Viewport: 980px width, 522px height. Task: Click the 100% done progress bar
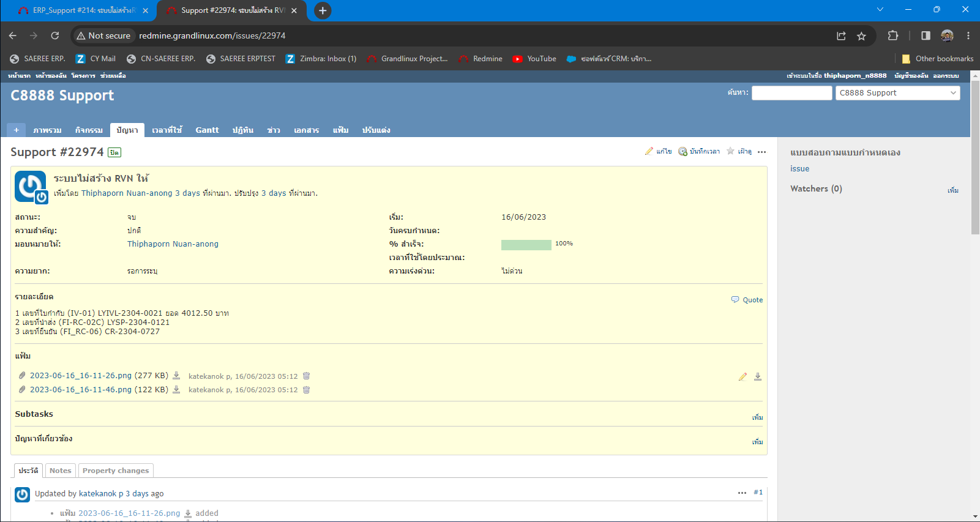point(526,245)
